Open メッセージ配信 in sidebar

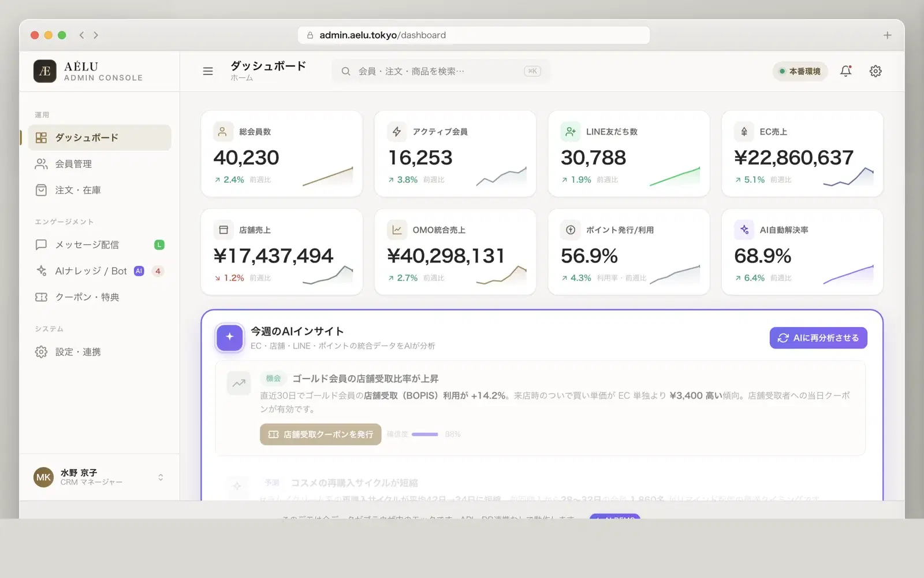tap(99, 245)
